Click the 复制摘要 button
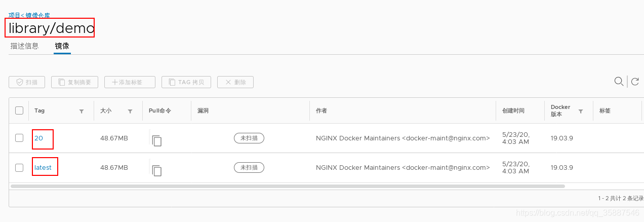 pos(74,82)
